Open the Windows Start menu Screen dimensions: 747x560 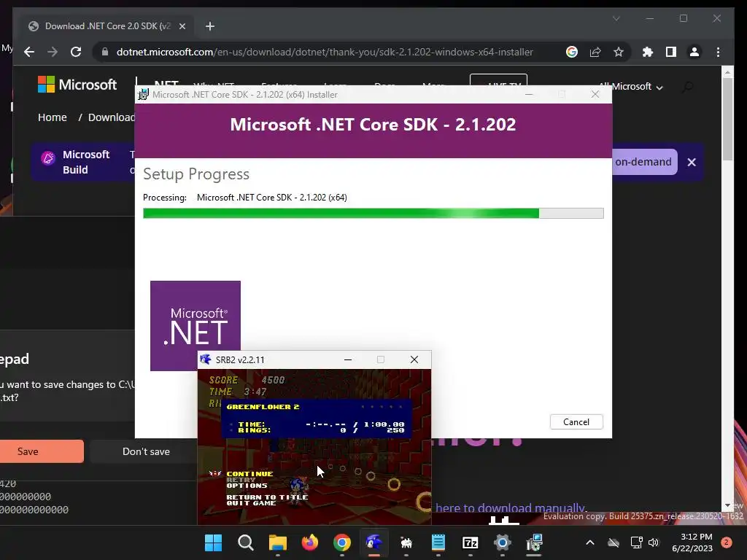213,542
